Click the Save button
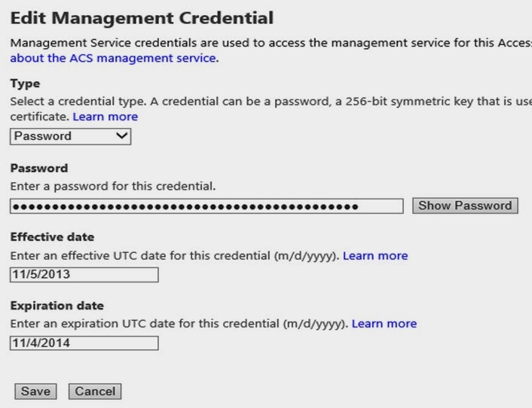 tap(35, 391)
